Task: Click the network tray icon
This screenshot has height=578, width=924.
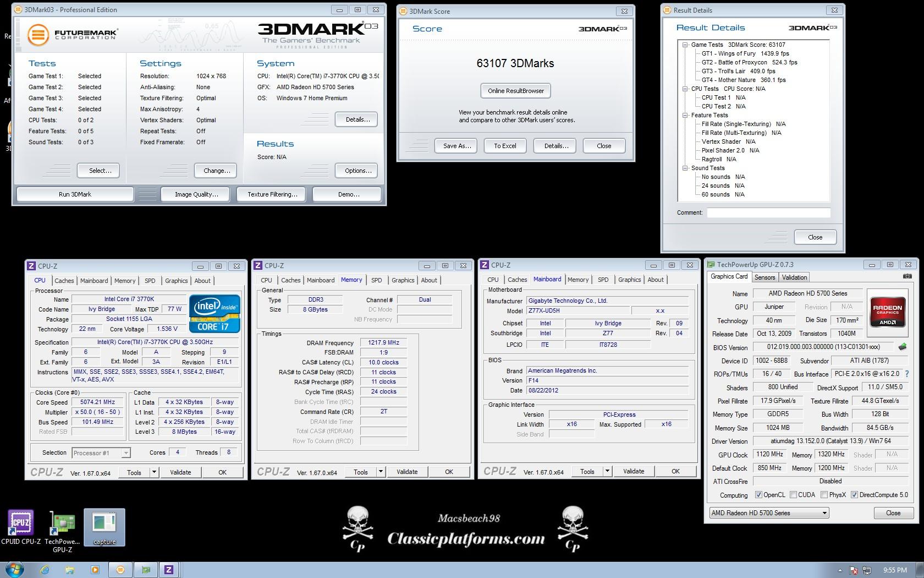Action: pos(867,570)
